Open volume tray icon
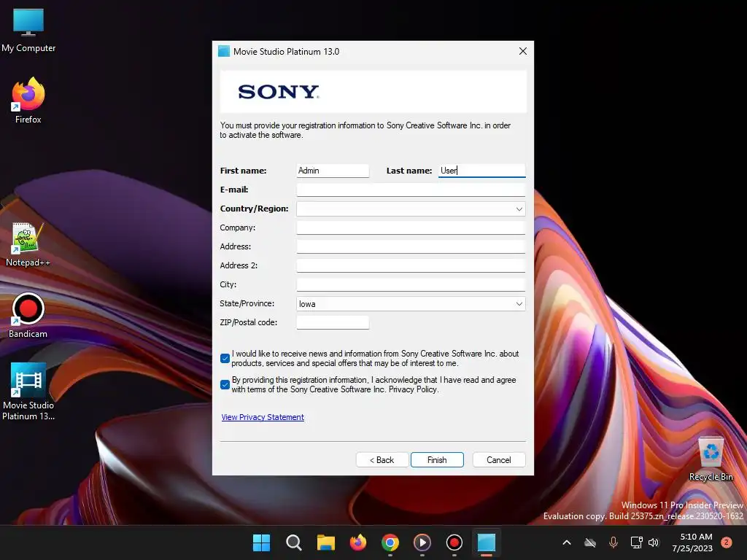 point(654,542)
